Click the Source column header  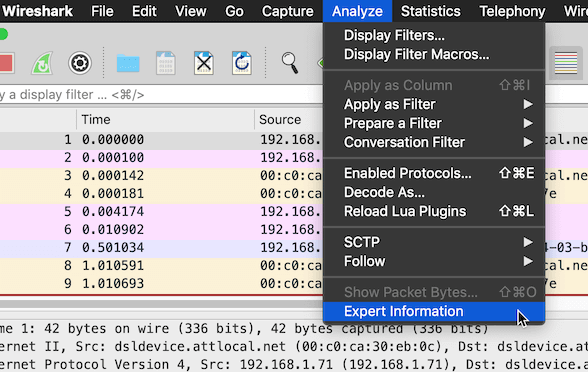click(x=289, y=120)
